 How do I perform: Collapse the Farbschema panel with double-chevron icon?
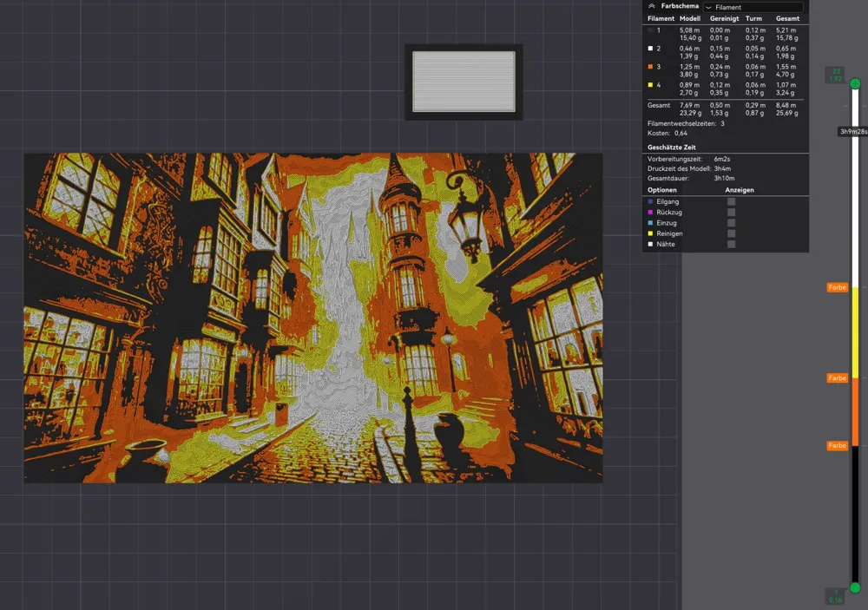coord(652,6)
